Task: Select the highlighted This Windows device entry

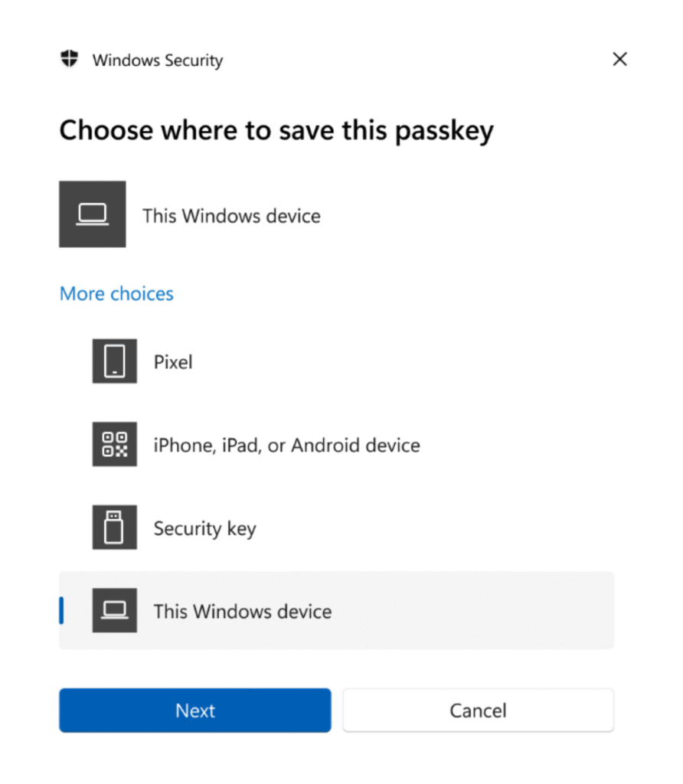Action: (x=242, y=611)
